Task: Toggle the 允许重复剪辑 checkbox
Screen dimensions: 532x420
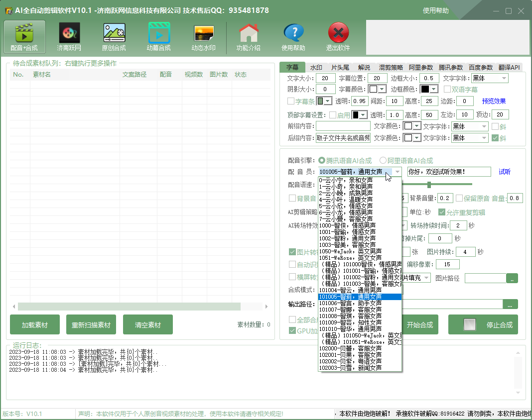Action: 442,212
